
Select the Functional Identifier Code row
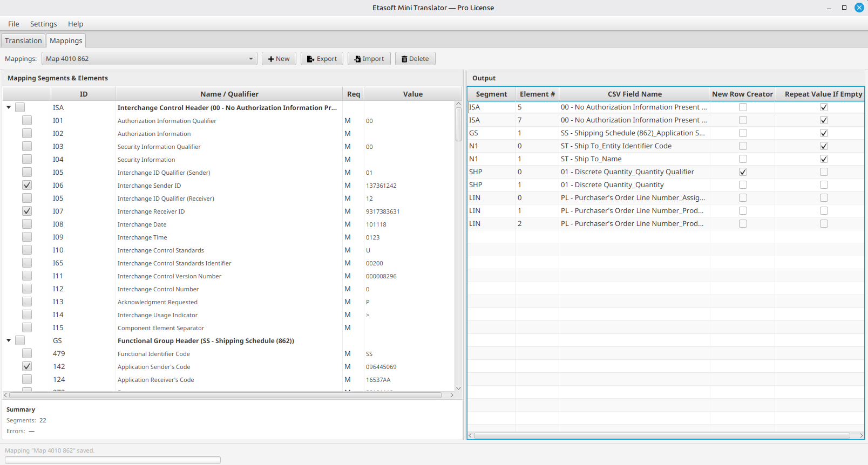pyautogui.click(x=229, y=353)
